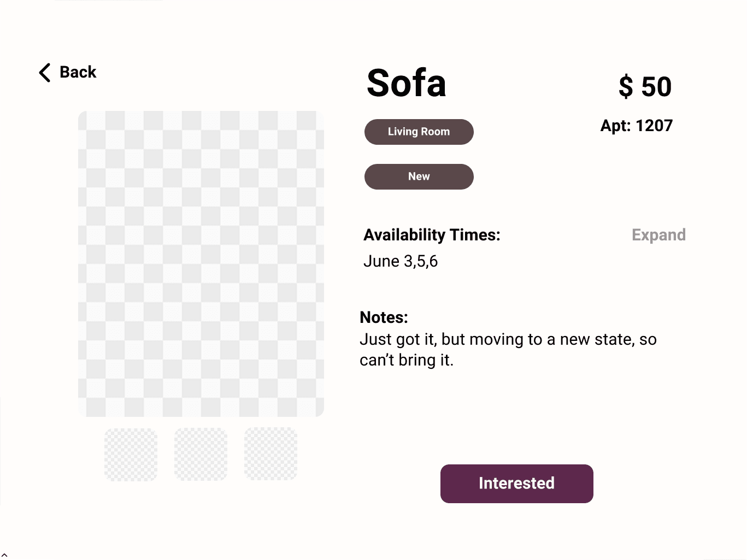This screenshot has height=560, width=747.
Task: Click the June 3,5,6 availability dates
Action: pos(401,261)
